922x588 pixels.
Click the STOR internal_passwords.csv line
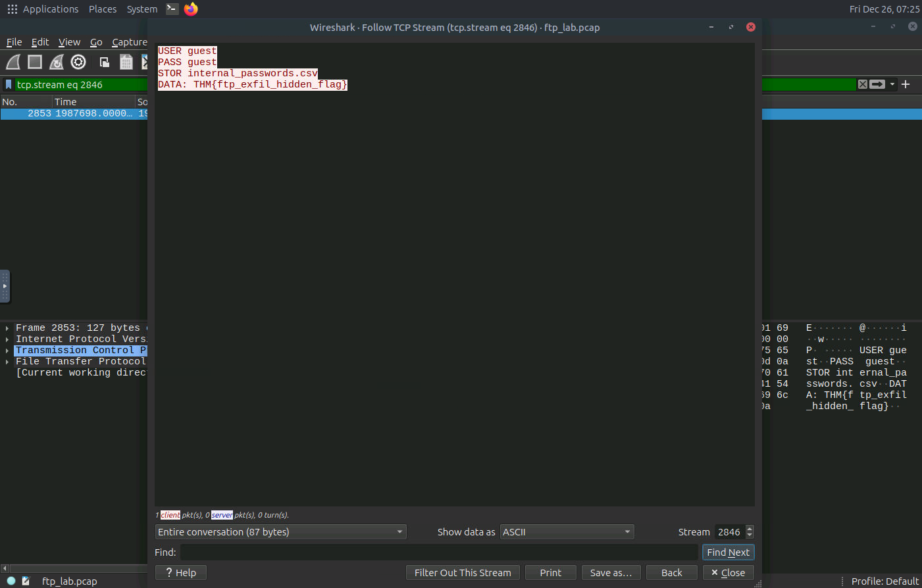pos(238,73)
